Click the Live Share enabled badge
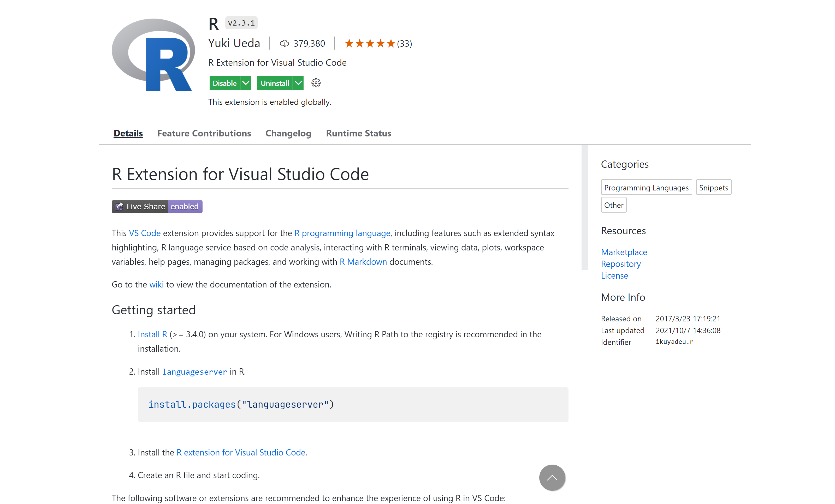The width and height of the screenshot is (835, 504). pyautogui.click(x=157, y=206)
